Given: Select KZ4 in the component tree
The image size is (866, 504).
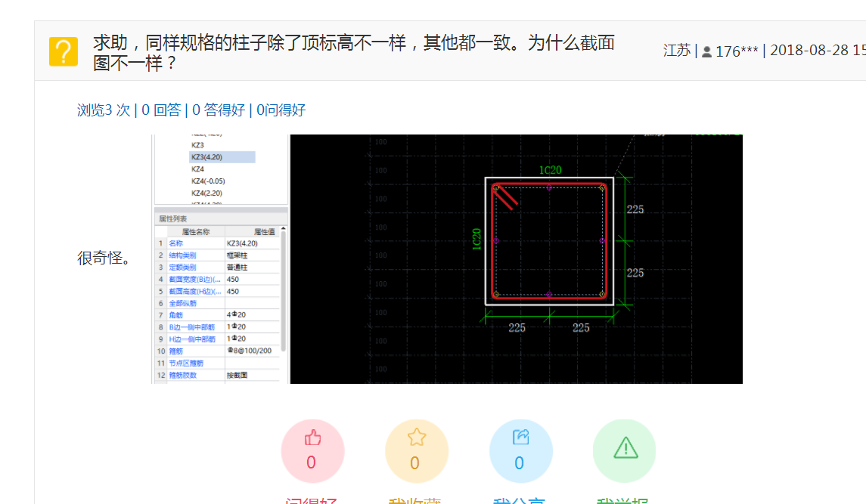Looking at the screenshot, I should (199, 169).
